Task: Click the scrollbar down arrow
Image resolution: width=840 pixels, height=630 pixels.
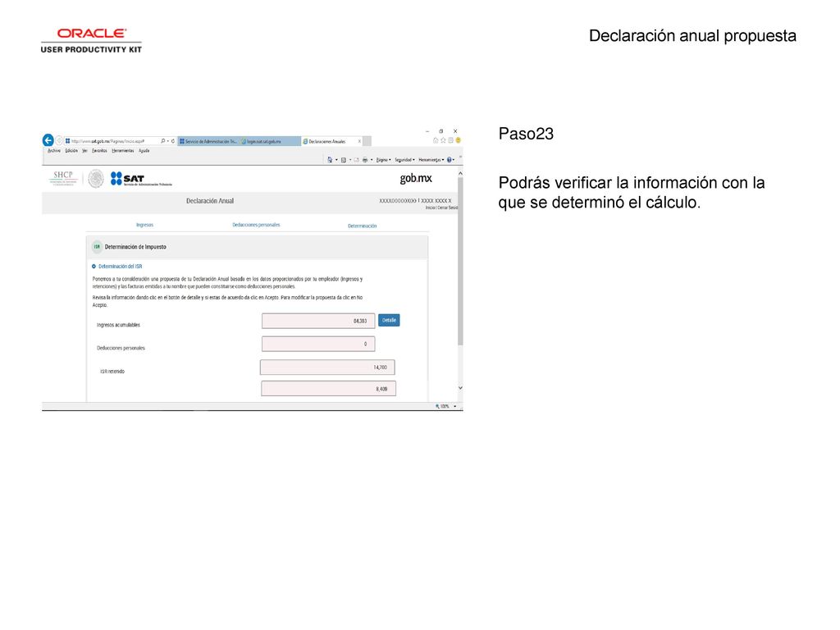Action: point(460,388)
